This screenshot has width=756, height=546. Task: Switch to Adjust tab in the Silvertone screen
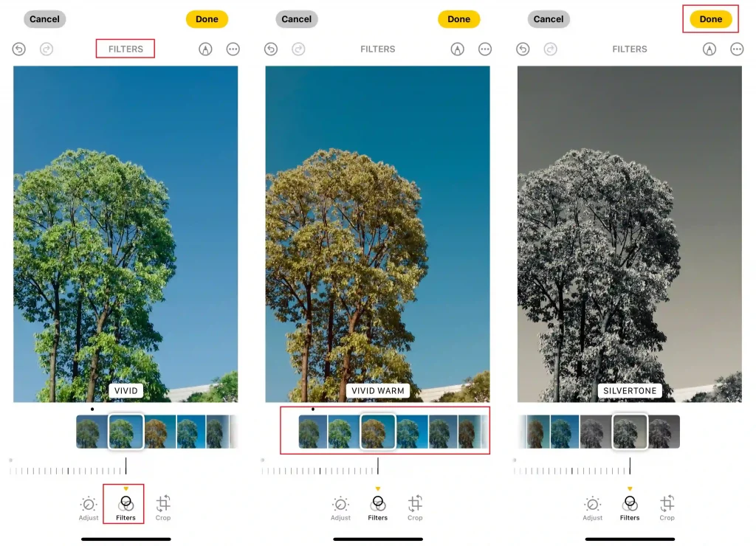click(x=592, y=507)
